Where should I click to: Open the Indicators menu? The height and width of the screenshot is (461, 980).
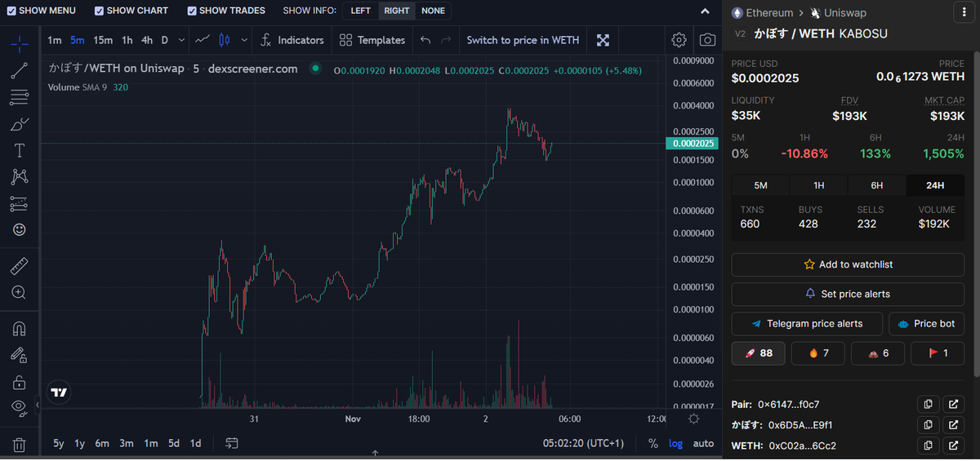292,40
